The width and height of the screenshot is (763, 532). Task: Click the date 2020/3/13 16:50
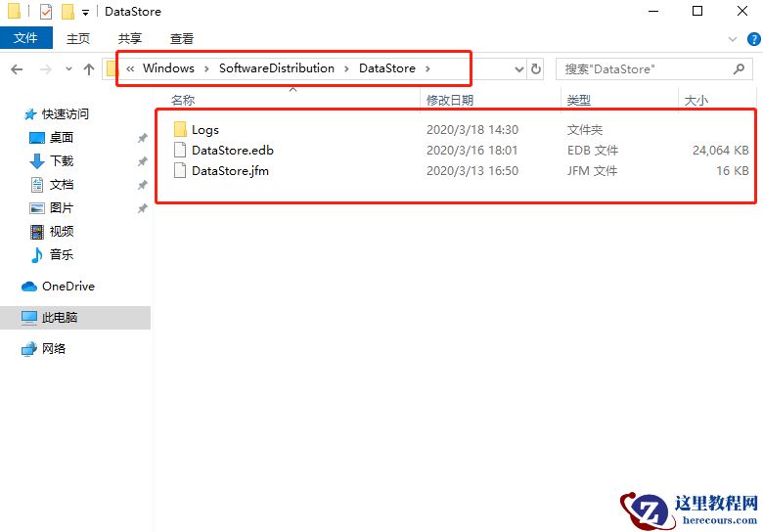pos(472,171)
